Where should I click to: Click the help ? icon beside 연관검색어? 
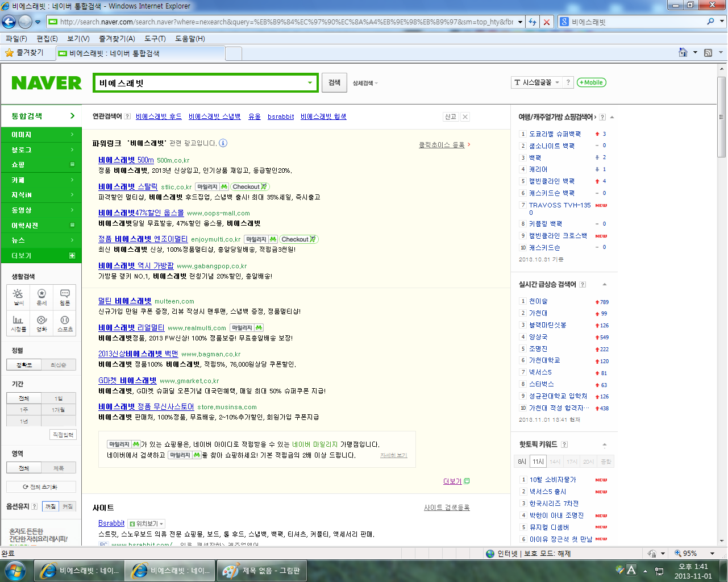[x=127, y=117]
